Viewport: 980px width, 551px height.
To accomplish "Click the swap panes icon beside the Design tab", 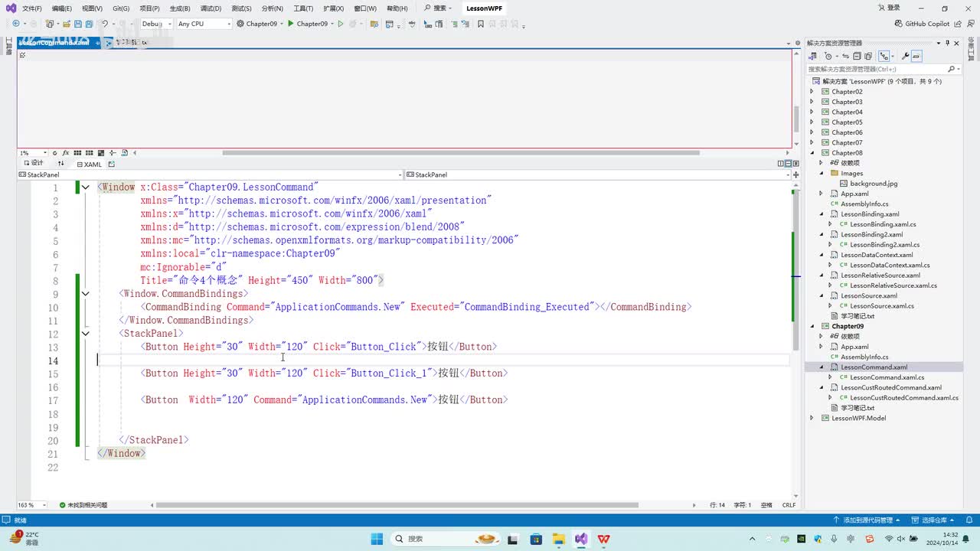I will point(61,164).
